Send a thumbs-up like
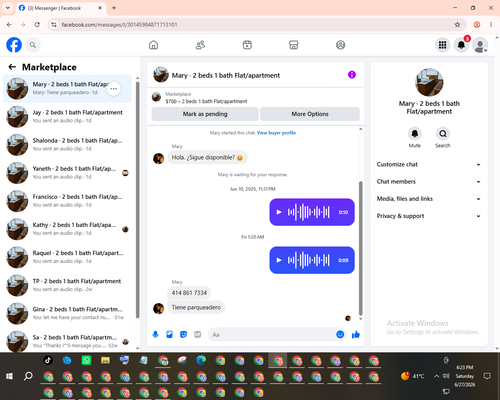Image resolution: width=500 pixels, height=400 pixels. click(356, 334)
